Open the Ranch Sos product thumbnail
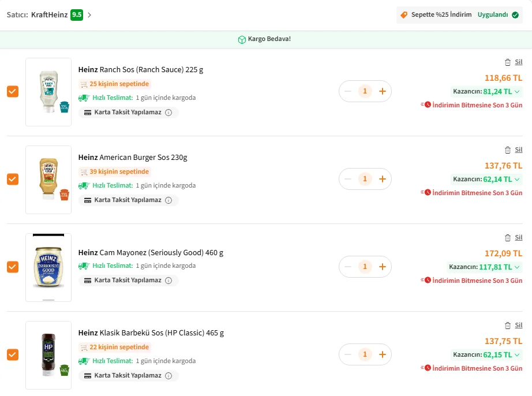Screen dimensions: 532x396 pyautogui.click(x=48, y=92)
